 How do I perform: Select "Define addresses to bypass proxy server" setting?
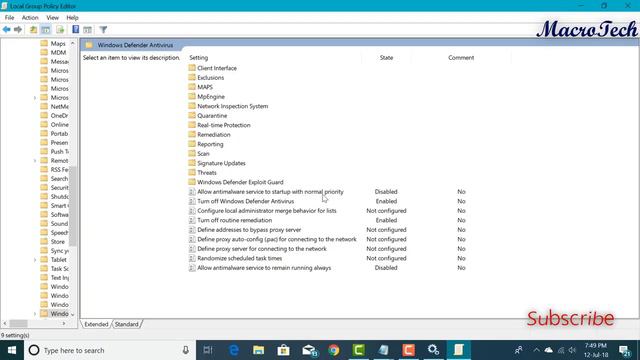pyautogui.click(x=249, y=230)
